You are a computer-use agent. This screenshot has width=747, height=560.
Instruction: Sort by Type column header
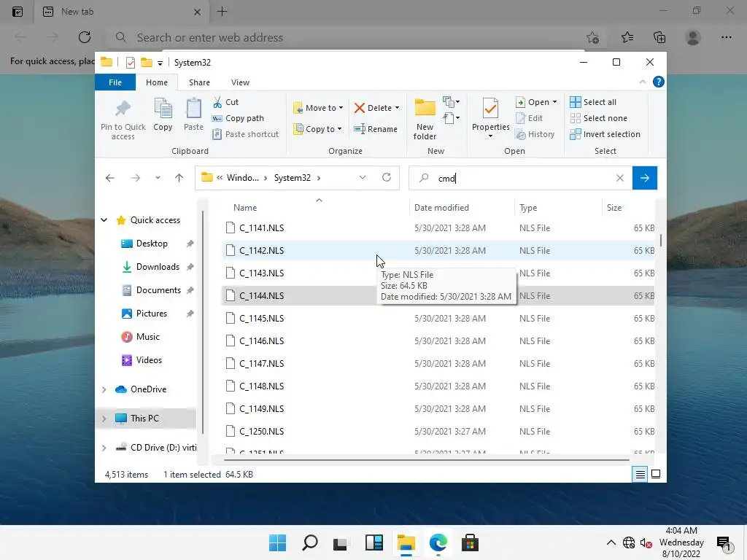528,208
